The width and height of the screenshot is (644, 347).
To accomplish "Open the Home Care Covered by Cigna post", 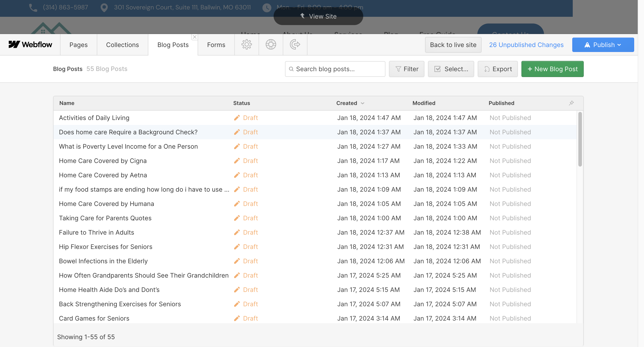I will [103, 161].
